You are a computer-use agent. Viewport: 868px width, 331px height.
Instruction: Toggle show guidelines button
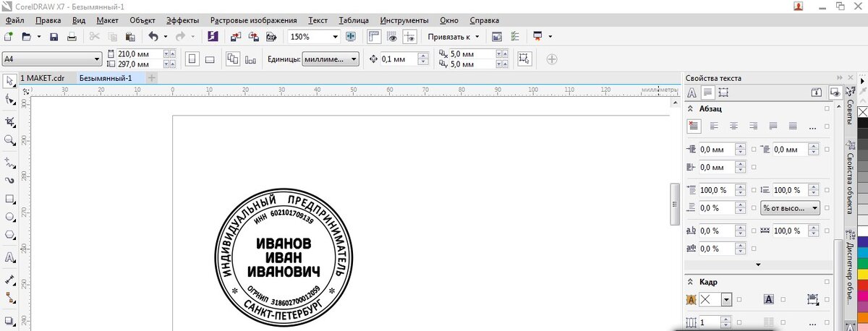(x=409, y=36)
